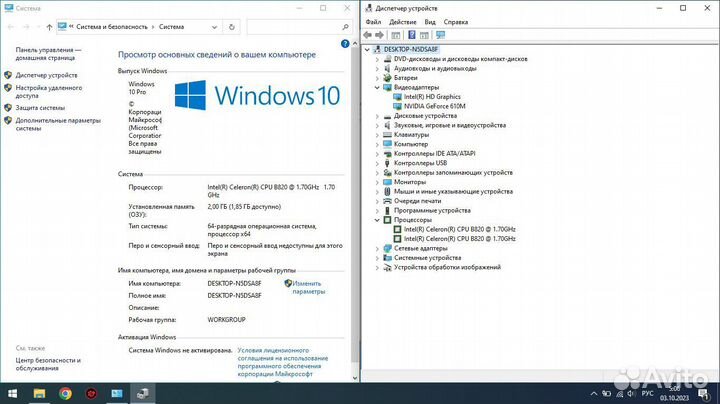Screen dimensions: 720x404
Task: Click Back arrow in Device Manager toolbar
Action: pyautogui.click(x=367, y=35)
